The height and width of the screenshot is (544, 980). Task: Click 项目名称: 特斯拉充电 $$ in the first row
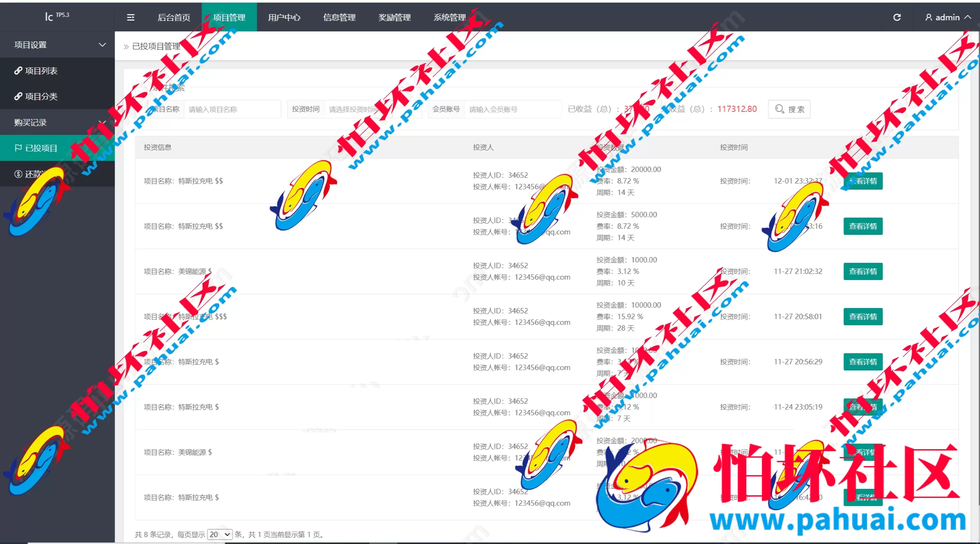[x=183, y=181]
